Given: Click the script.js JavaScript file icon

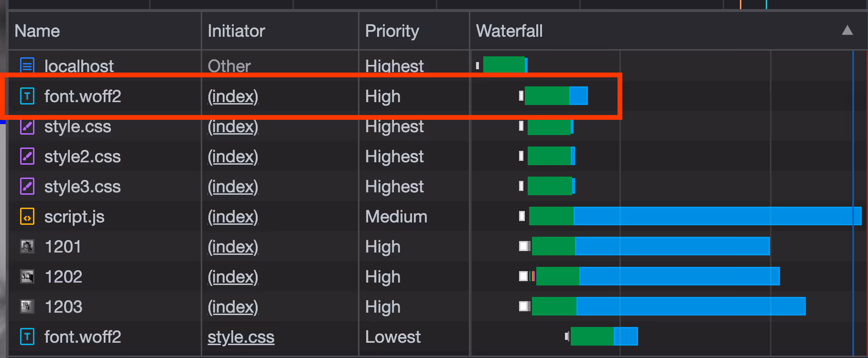Looking at the screenshot, I should pyautogui.click(x=27, y=217).
